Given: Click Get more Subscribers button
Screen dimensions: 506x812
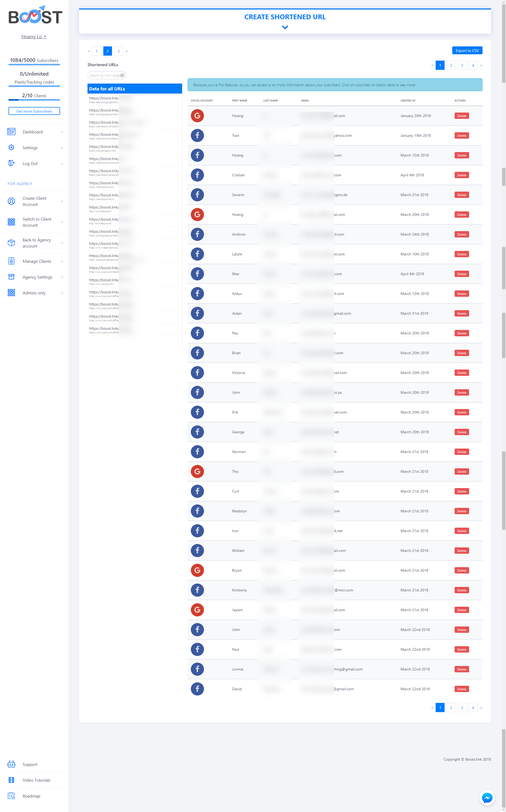Looking at the screenshot, I should point(34,111).
